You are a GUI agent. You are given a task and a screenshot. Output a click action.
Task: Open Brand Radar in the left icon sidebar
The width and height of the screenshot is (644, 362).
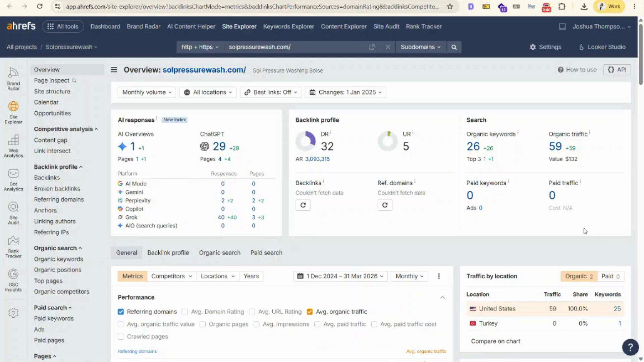pyautogui.click(x=13, y=79)
